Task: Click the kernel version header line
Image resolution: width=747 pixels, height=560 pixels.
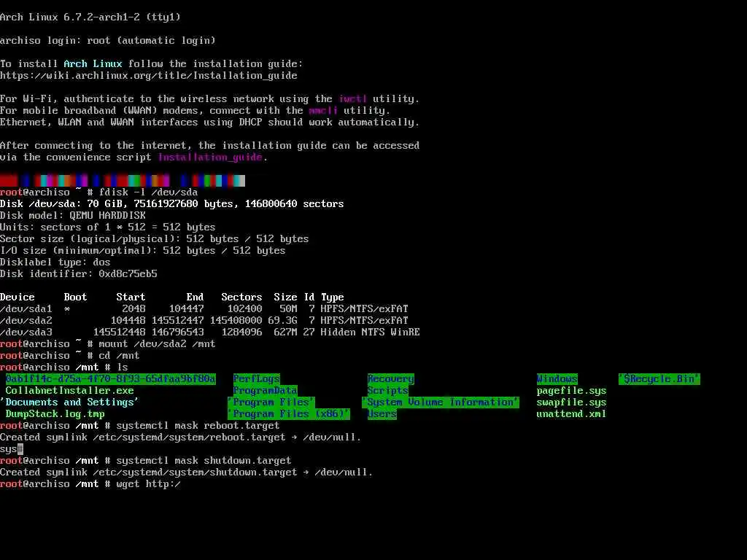Action: pyautogui.click(x=90, y=17)
